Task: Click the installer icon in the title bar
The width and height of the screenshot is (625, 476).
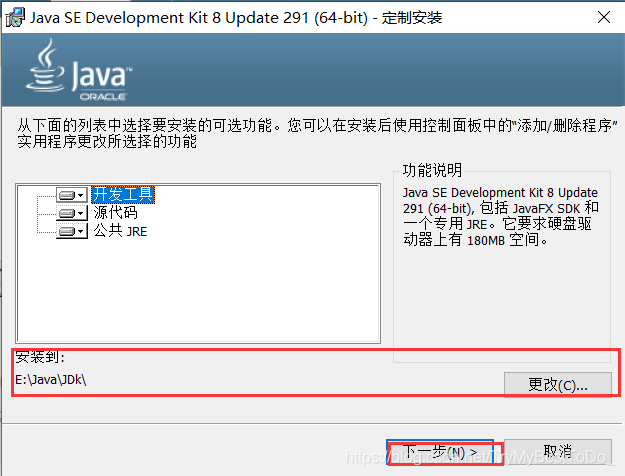Action: coord(15,18)
